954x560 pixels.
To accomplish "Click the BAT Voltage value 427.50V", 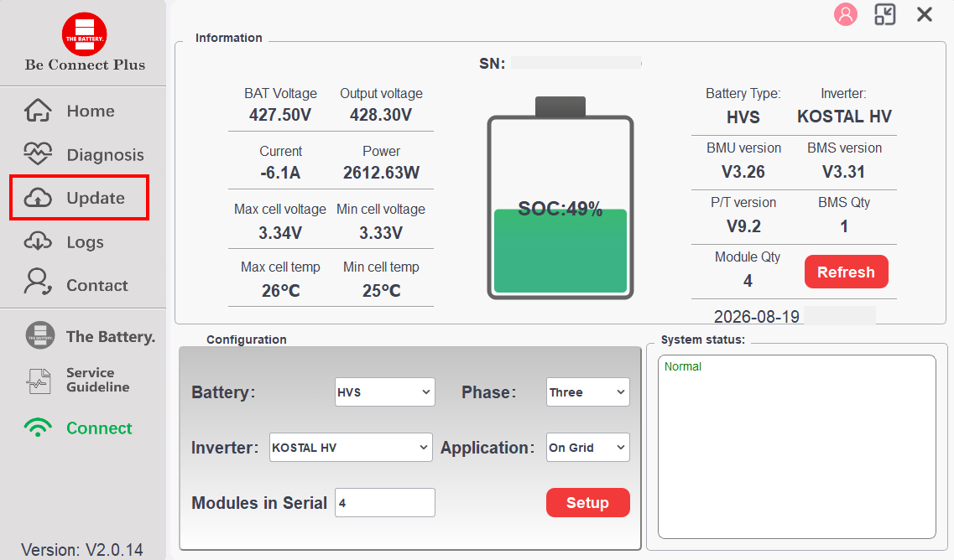I will [x=280, y=115].
